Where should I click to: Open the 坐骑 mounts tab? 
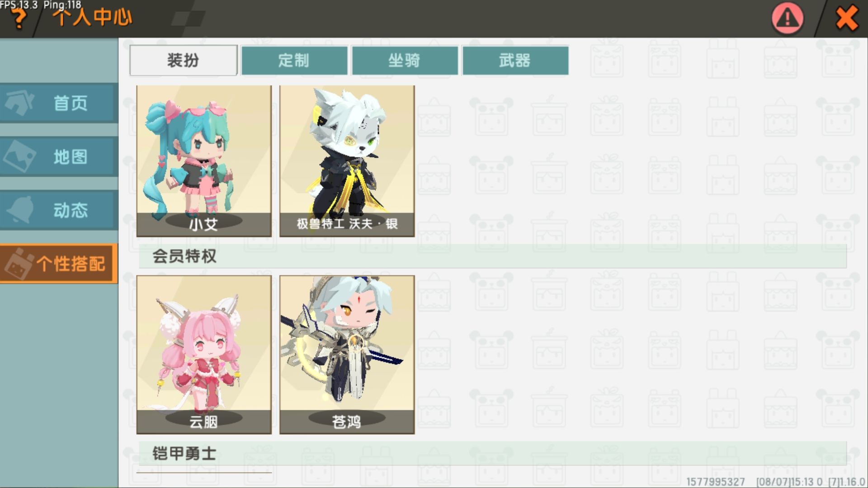(405, 60)
